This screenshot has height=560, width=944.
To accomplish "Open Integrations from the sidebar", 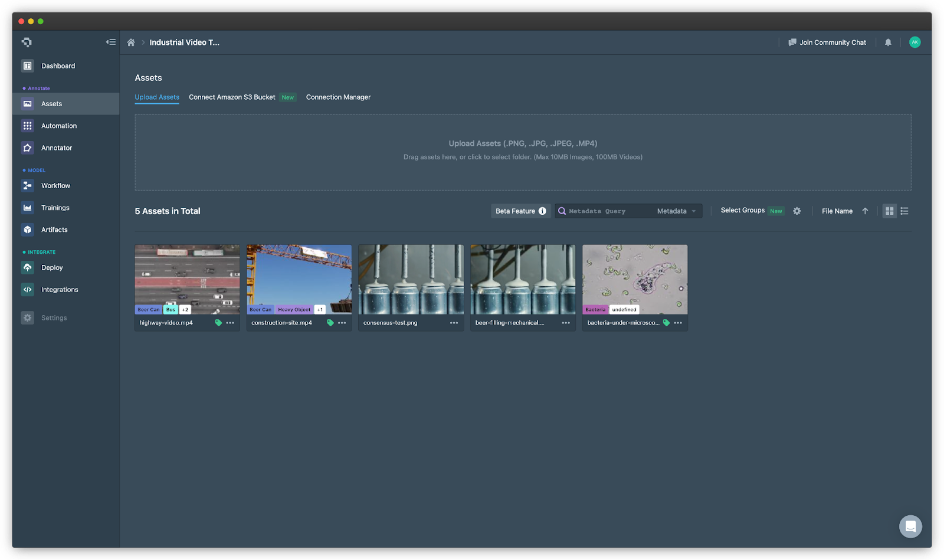I will coord(59,289).
